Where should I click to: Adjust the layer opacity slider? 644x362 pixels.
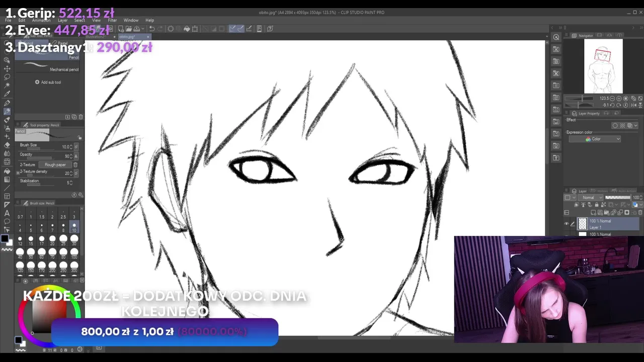tap(618, 198)
